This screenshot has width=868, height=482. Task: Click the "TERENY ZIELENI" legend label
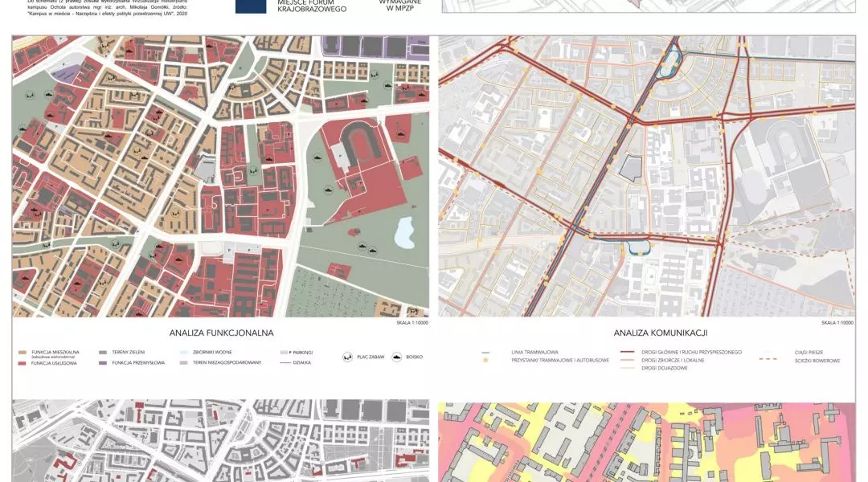point(129,353)
